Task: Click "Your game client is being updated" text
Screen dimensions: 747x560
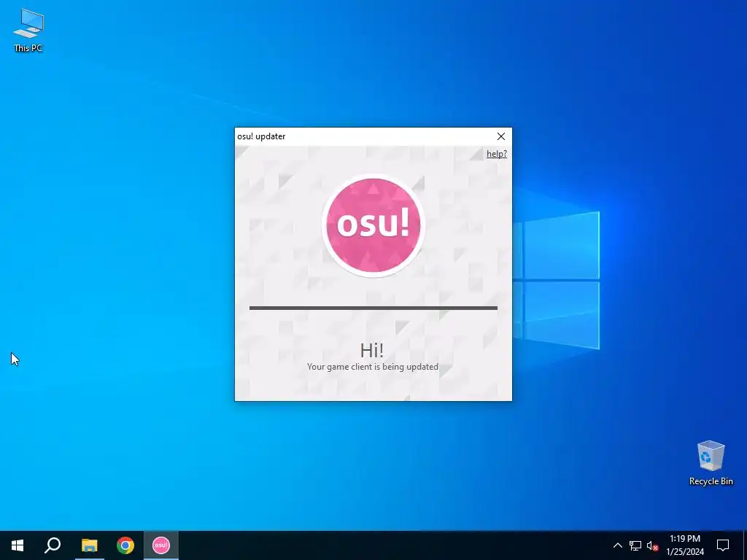Action: coord(373,367)
